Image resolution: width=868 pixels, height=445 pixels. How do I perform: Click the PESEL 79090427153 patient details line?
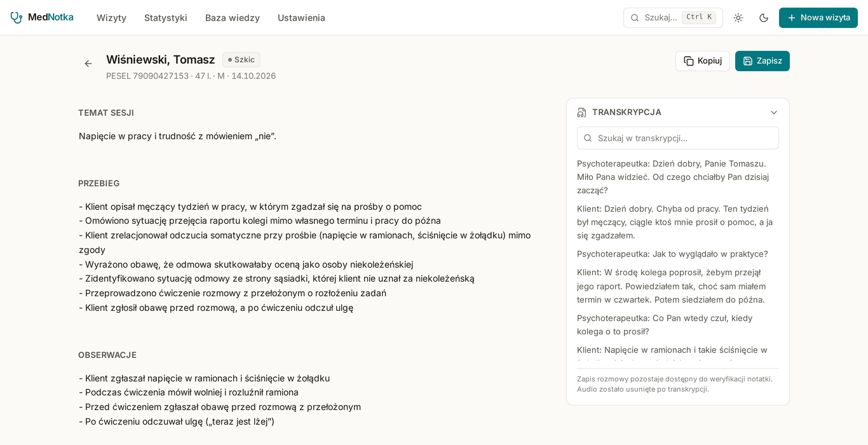coord(191,76)
